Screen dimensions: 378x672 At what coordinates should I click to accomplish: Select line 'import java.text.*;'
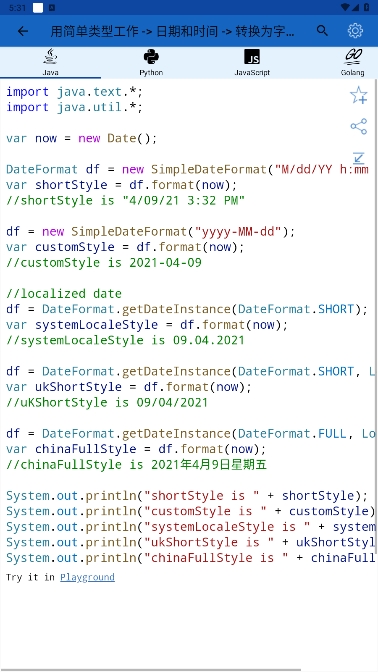tap(74, 92)
